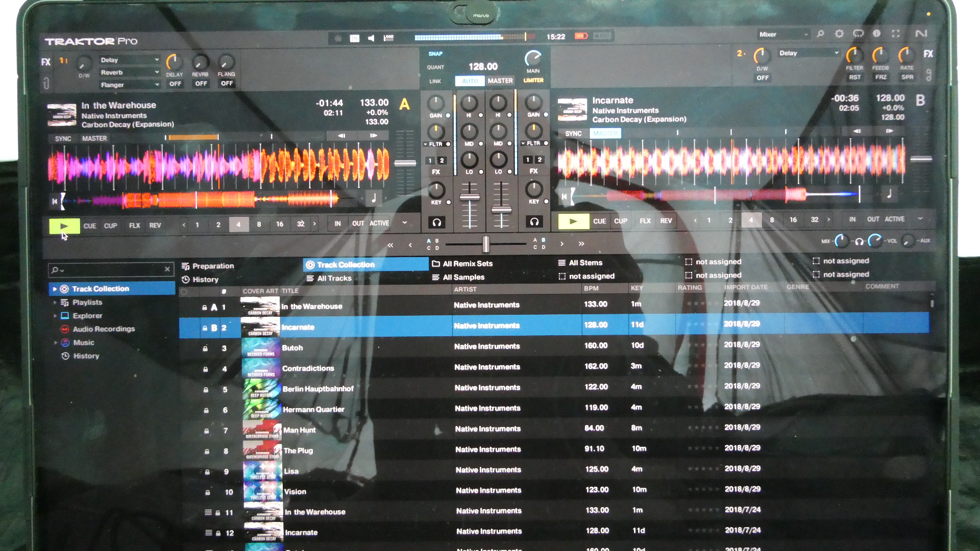
Task: Toggle fullscreen icon in header
Action: pos(896,34)
